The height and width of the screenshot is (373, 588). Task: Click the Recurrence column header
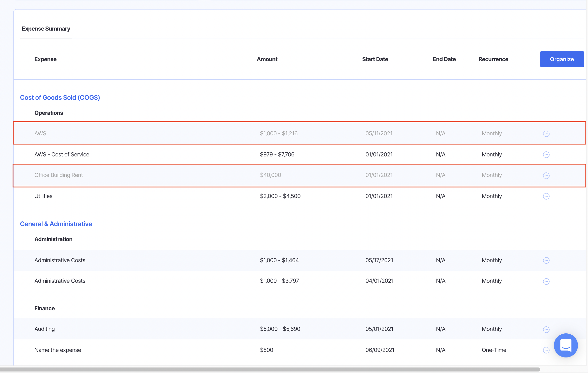(493, 59)
